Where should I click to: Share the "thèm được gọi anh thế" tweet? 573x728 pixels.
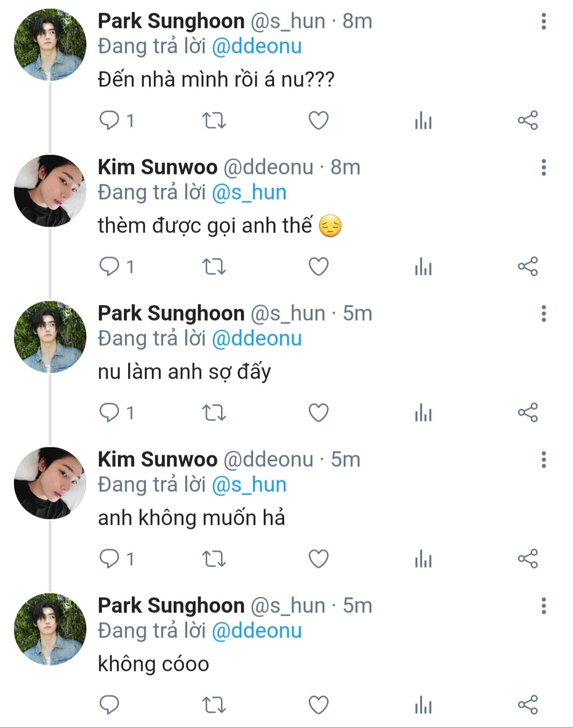coord(528,267)
